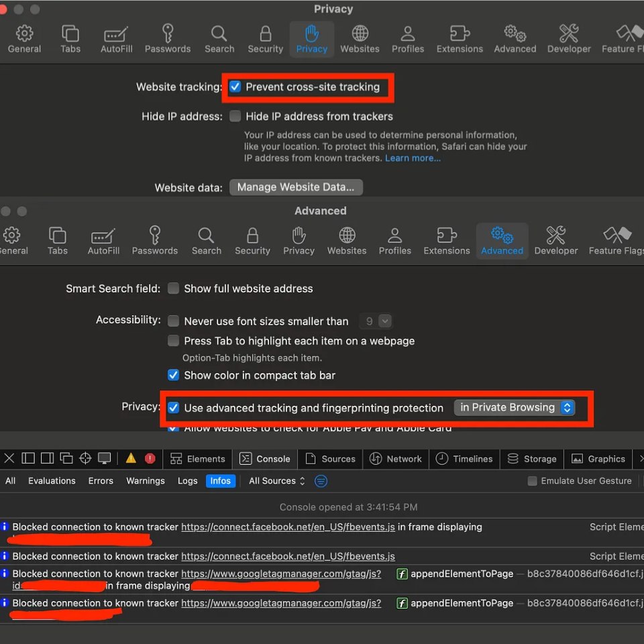Filter console by Logs
Image resolution: width=644 pixels, height=644 pixels.
click(187, 481)
